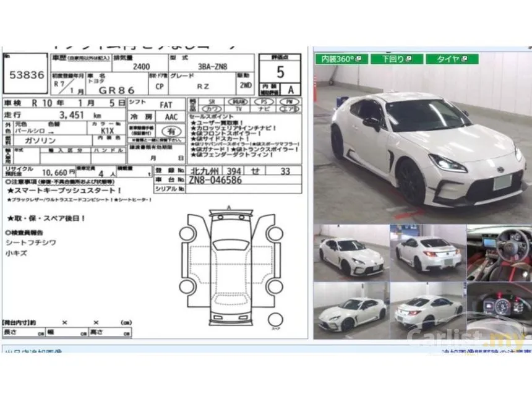532x399 pixels.
Task: Click the inspector note 小キズ
Action: click(16, 253)
